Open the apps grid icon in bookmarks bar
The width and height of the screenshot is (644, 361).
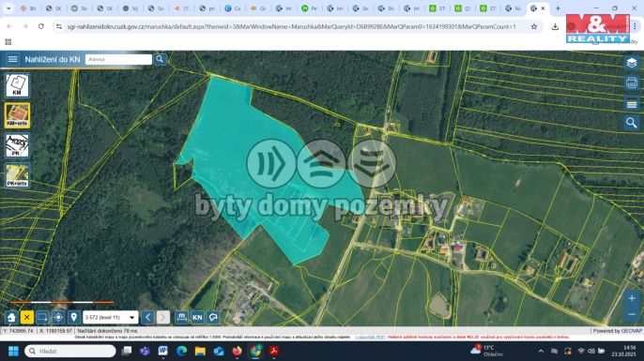(x=8, y=42)
